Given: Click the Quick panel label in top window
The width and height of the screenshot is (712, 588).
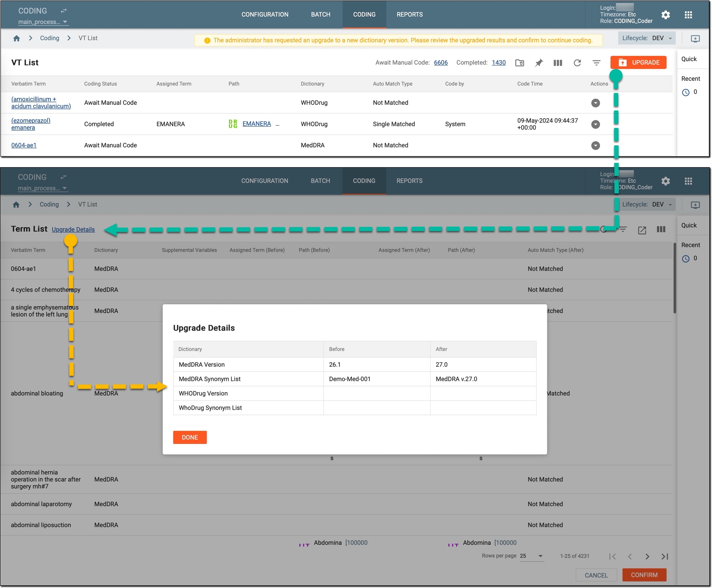Looking at the screenshot, I should pyautogui.click(x=689, y=59).
